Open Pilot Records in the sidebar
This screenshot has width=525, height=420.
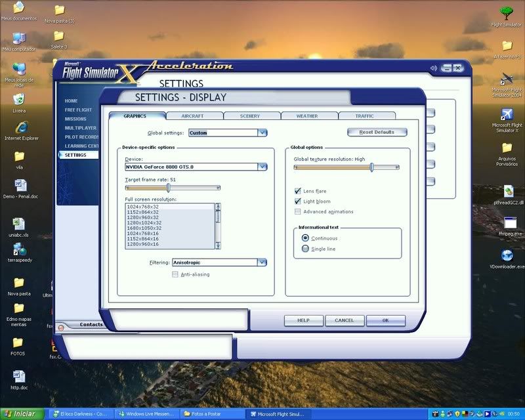tap(81, 137)
